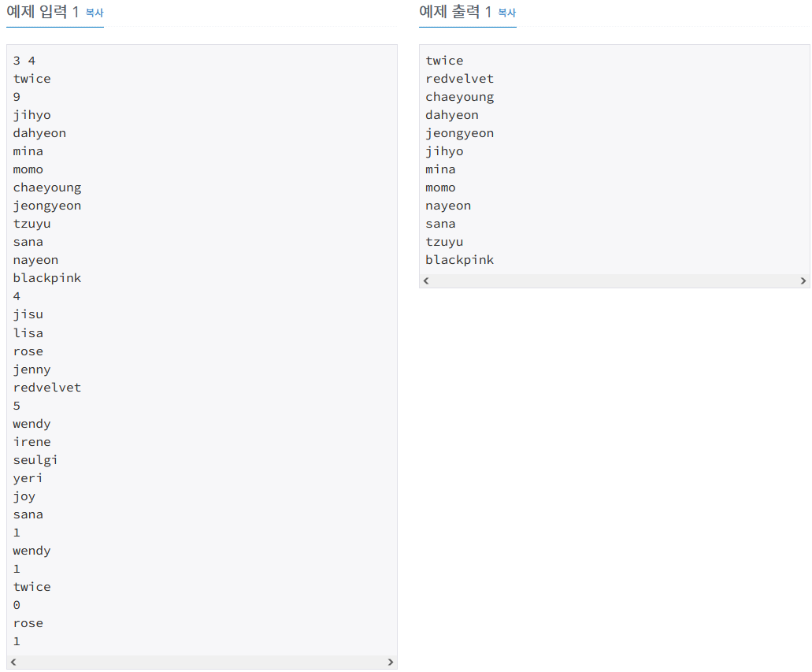Click the first input line '3 4'
Viewport: 812px width, 672px height.
tap(24, 61)
